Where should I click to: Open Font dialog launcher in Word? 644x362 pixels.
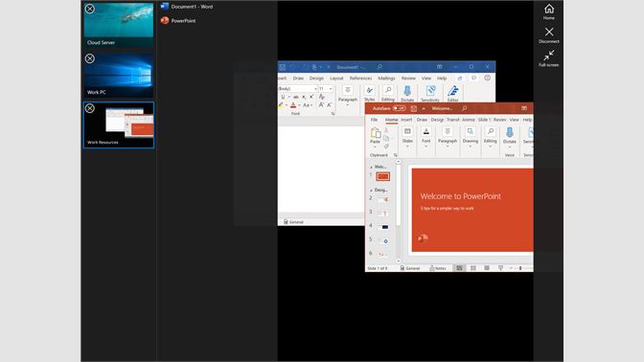(333, 114)
